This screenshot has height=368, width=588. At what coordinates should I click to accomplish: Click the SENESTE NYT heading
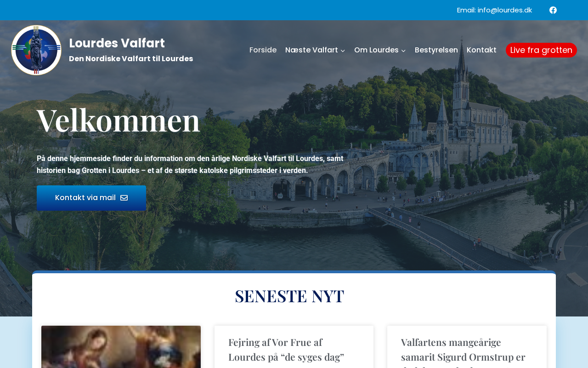(x=289, y=296)
